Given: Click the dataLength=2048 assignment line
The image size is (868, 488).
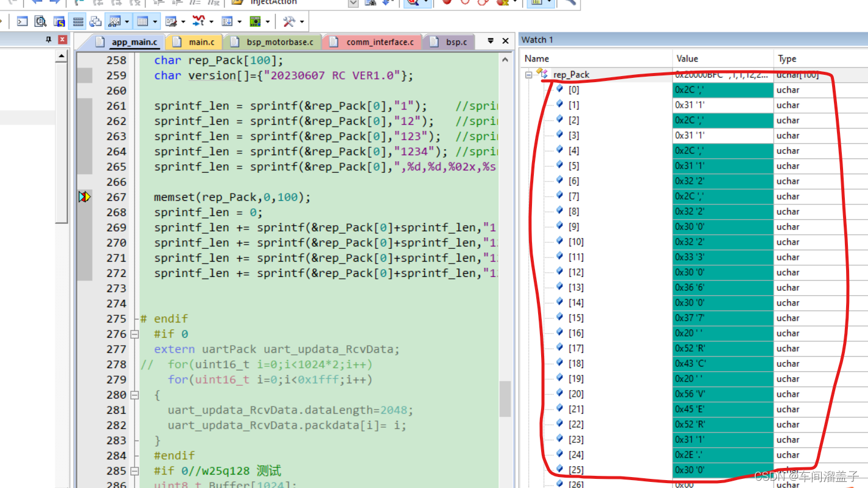Looking at the screenshot, I should coord(290,410).
